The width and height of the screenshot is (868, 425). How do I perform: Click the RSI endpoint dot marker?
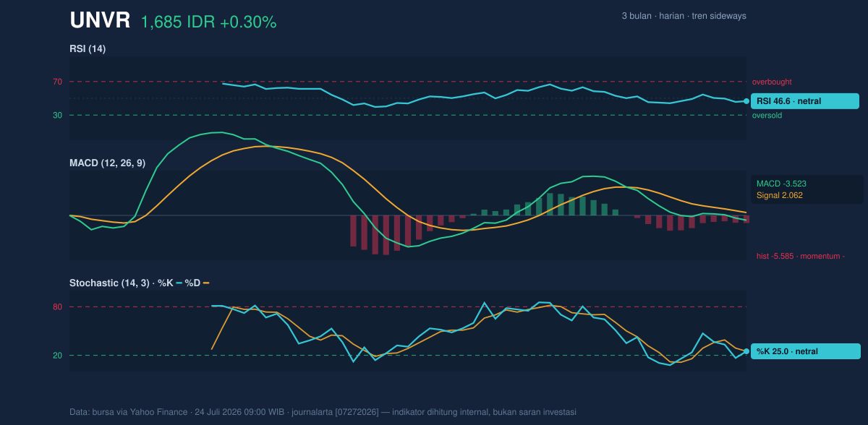(x=746, y=101)
